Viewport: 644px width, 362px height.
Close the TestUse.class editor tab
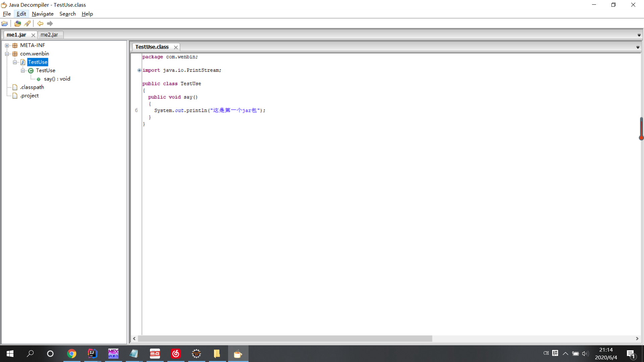click(x=176, y=47)
